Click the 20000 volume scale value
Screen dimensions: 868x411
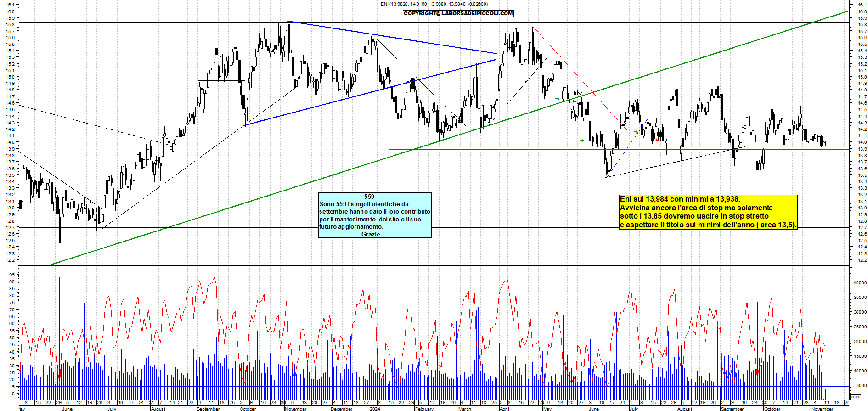[860, 342]
